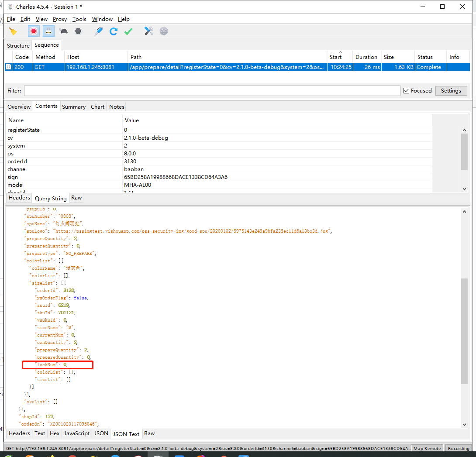Click the Map Remote status button
Viewport: 476px width, 457px height.
pos(427,448)
